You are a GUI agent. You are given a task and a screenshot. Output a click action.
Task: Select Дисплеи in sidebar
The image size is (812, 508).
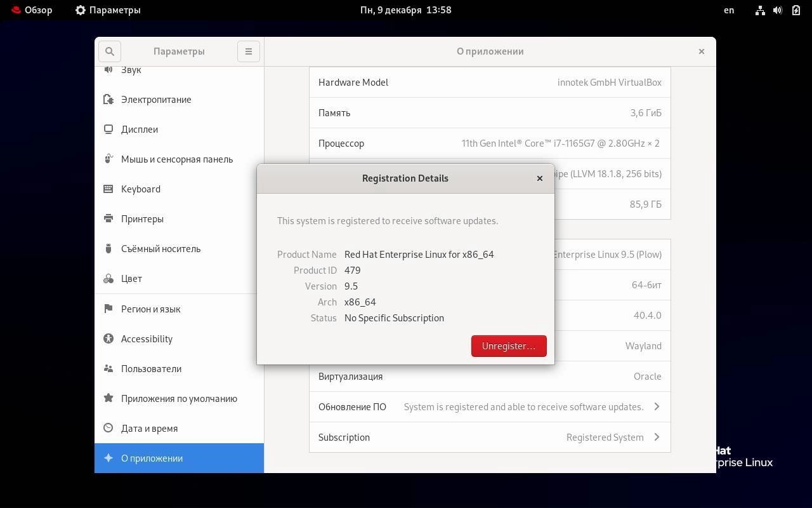point(179,129)
